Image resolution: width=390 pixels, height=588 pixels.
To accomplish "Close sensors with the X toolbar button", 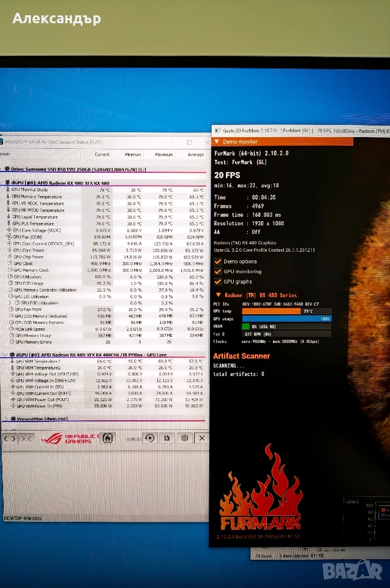I will tap(202, 437).
